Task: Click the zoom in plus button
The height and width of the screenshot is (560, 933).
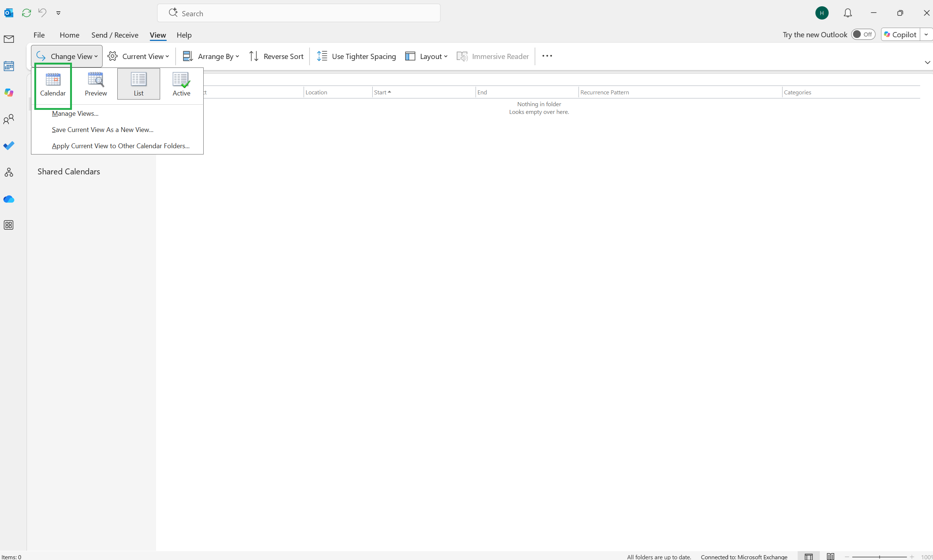Action: [912, 557]
